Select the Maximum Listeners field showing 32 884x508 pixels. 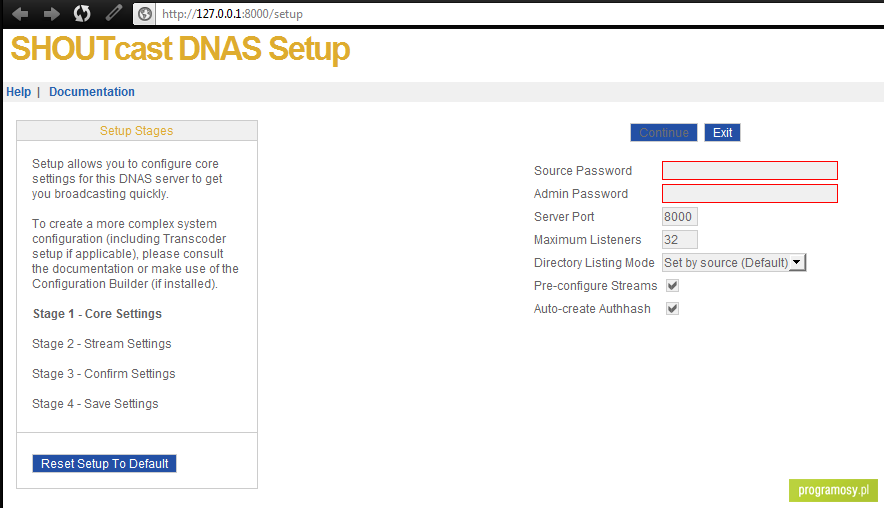point(679,240)
